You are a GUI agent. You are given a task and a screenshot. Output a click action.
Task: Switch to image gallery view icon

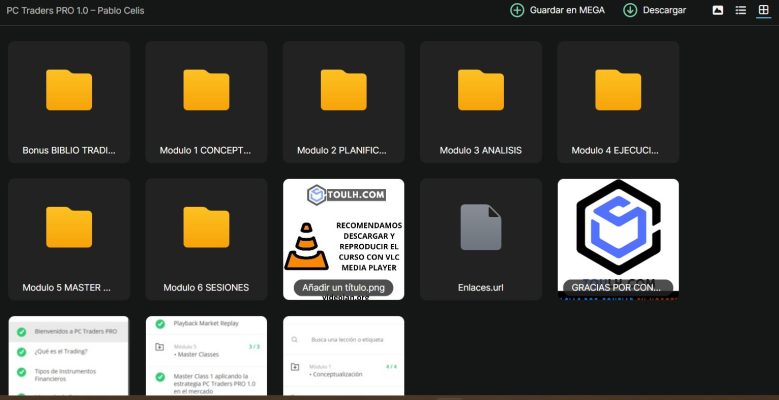click(717, 10)
